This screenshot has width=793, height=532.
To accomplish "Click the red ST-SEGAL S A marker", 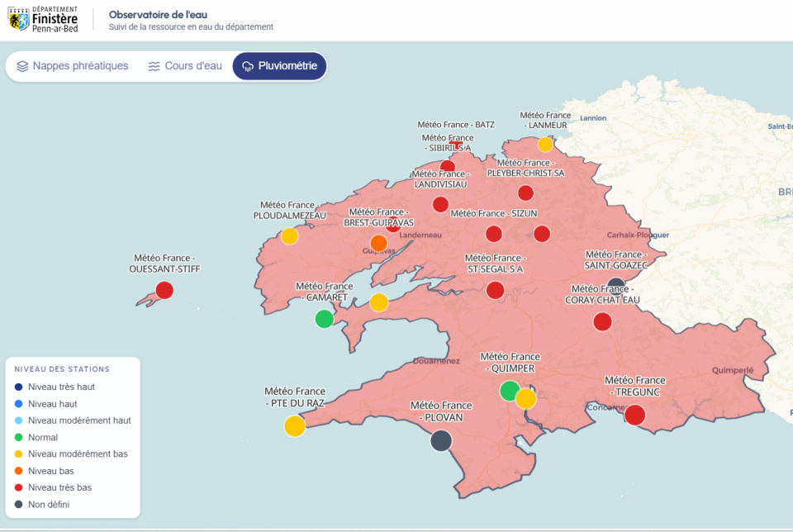I will click(x=495, y=290).
